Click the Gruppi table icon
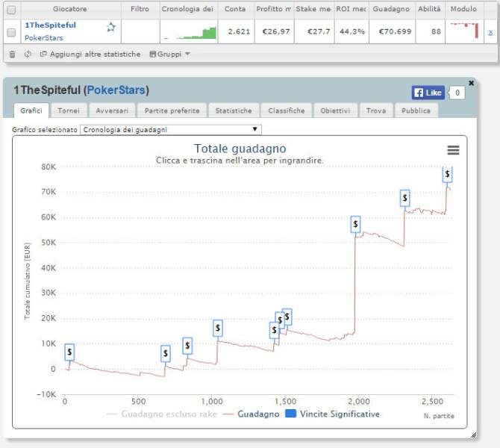 point(153,55)
